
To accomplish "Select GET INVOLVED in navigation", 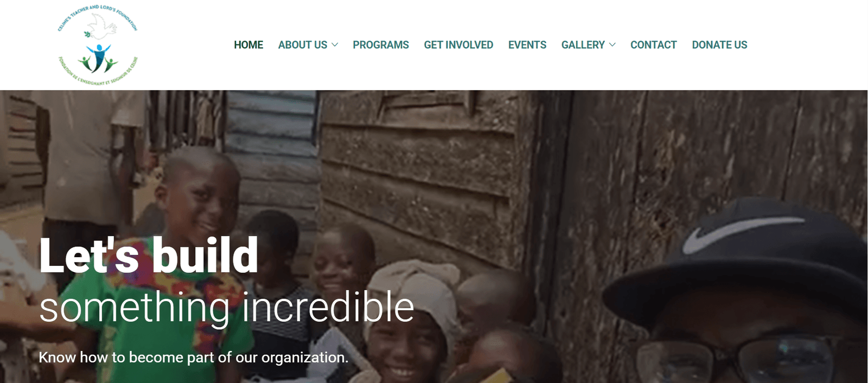I will 458,45.
